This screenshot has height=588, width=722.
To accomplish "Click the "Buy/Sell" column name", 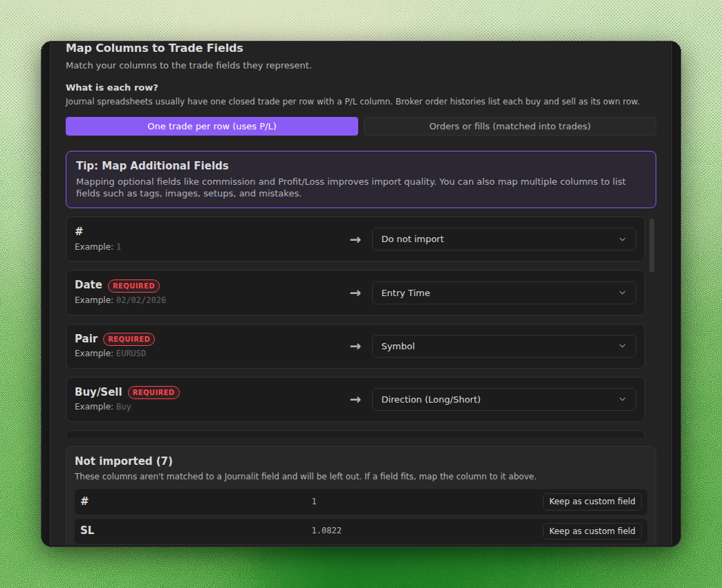I will pos(98,392).
